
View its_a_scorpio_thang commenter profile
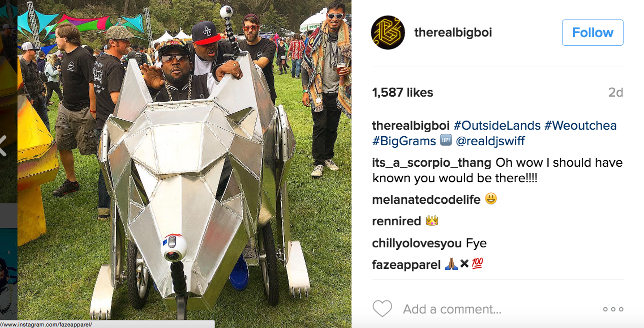coord(432,163)
